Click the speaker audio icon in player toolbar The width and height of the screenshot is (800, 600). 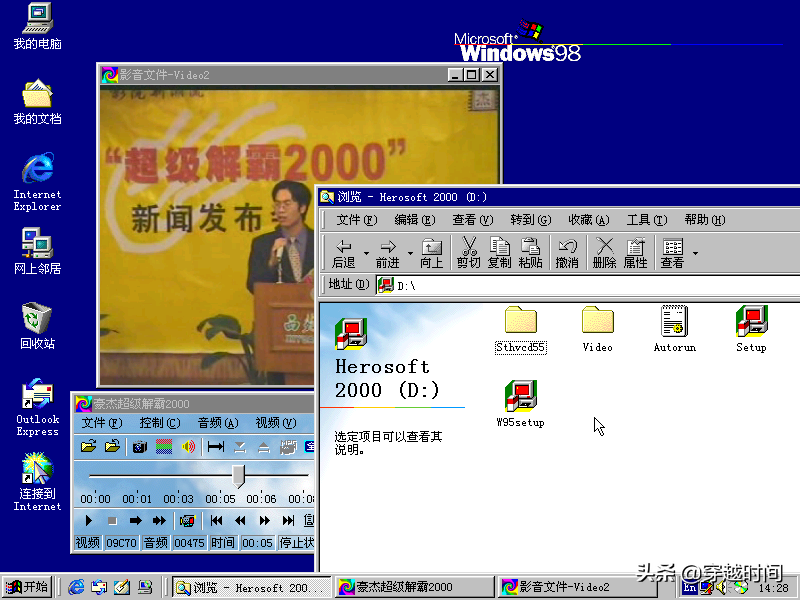pyautogui.click(x=188, y=447)
